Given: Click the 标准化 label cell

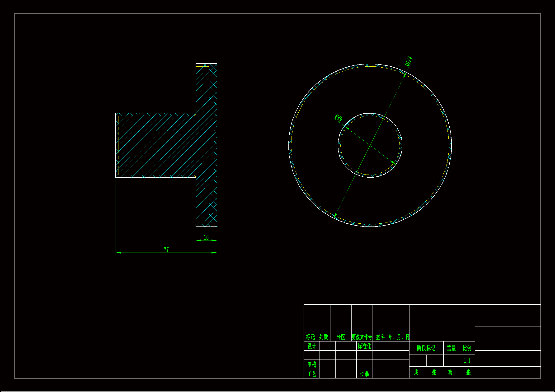Looking at the screenshot, I should tap(364, 346).
